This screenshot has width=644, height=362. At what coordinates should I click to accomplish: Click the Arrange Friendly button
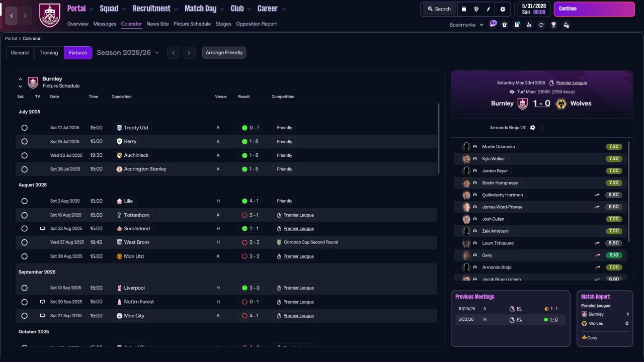tap(224, 53)
